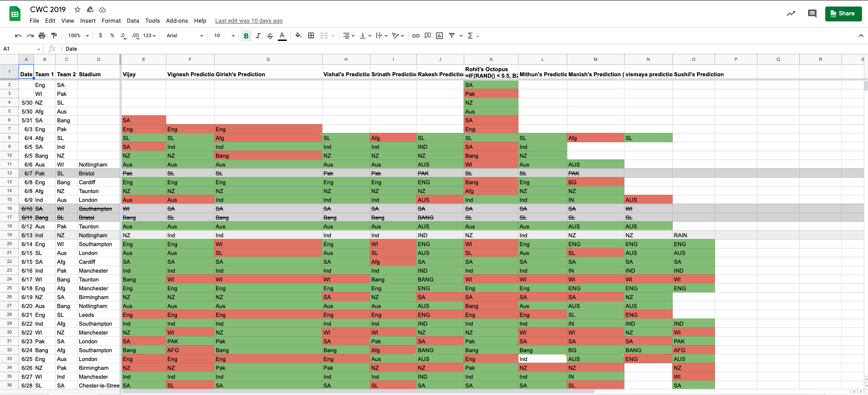868x395 pixels.
Task: Open horizontal align dropdown
Action: point(349,36)
